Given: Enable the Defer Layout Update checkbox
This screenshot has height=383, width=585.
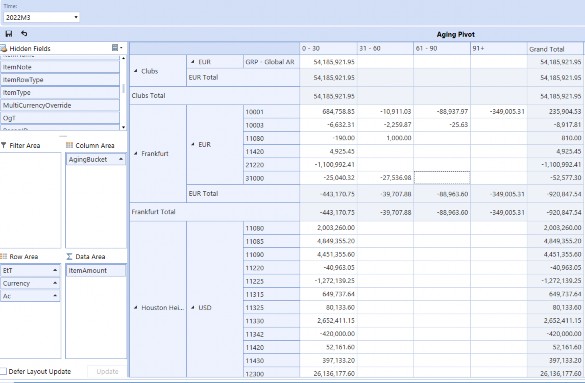Looking at the screenshot, I should pos(3,371).
